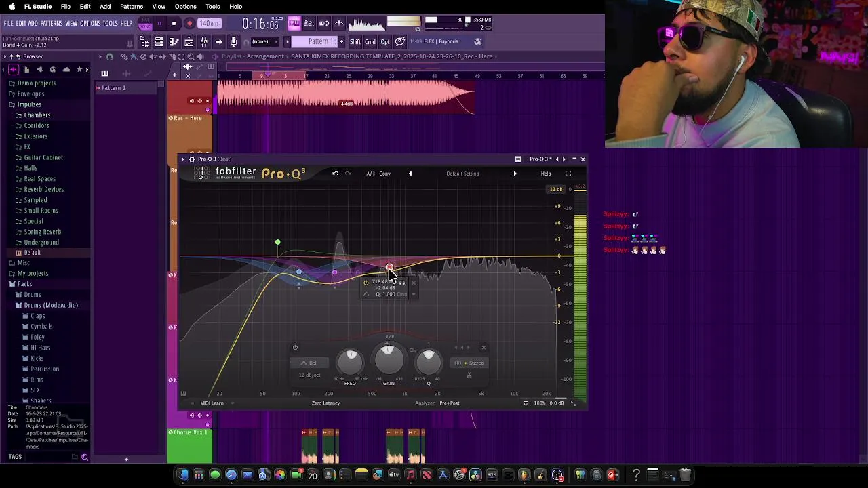Pause playback using the pause button
Image resolution: width=868 pixels, height=488 pixels.
(x=160, y=24)
